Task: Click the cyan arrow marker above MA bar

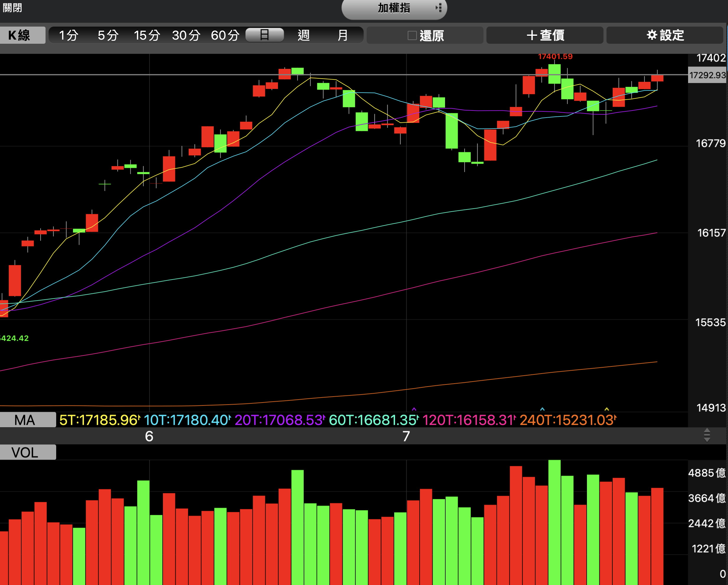Action: [542, 409]
